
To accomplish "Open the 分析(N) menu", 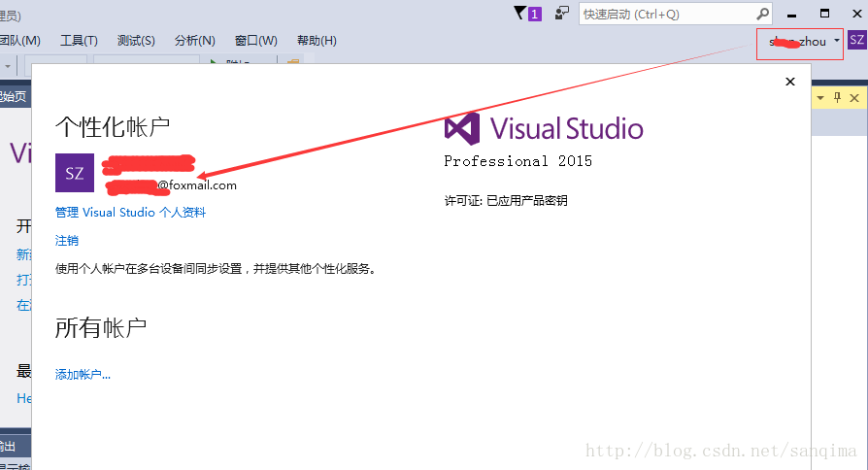I will click(x=195, y=41).
